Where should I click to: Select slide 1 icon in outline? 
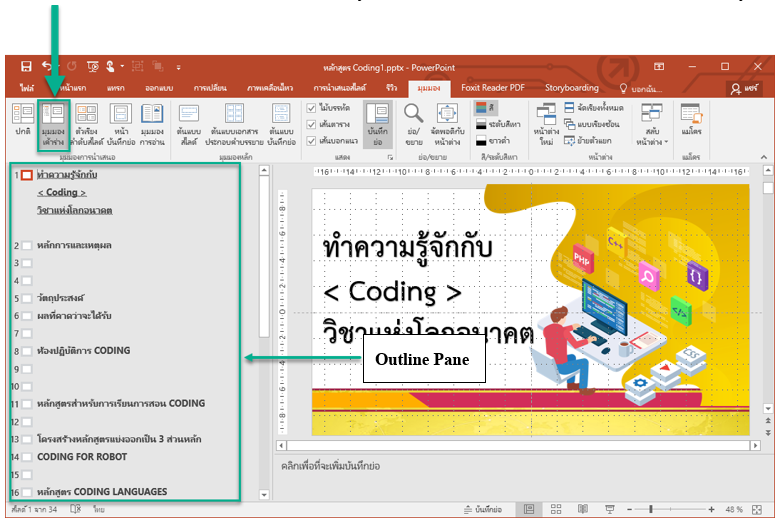point(26,175)
